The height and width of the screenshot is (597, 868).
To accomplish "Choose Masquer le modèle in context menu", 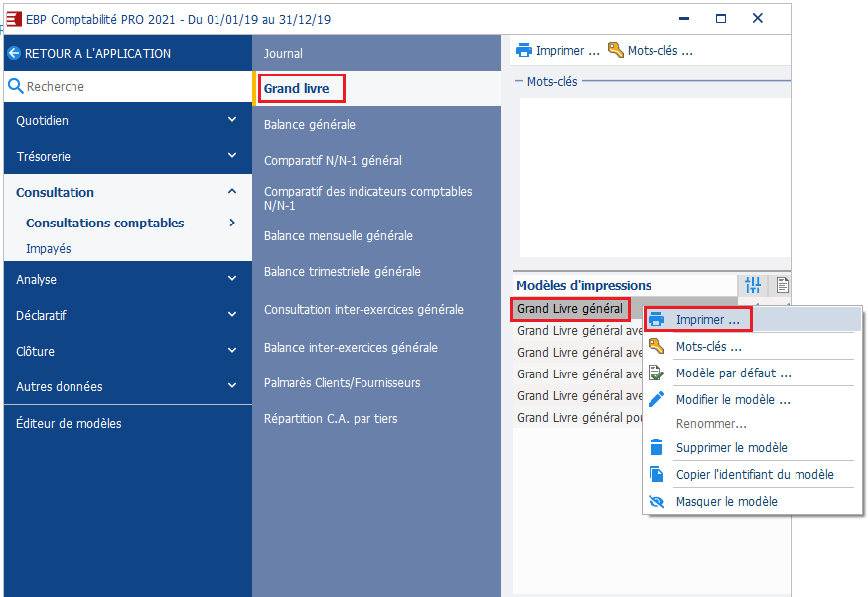I will pos(753,502).
